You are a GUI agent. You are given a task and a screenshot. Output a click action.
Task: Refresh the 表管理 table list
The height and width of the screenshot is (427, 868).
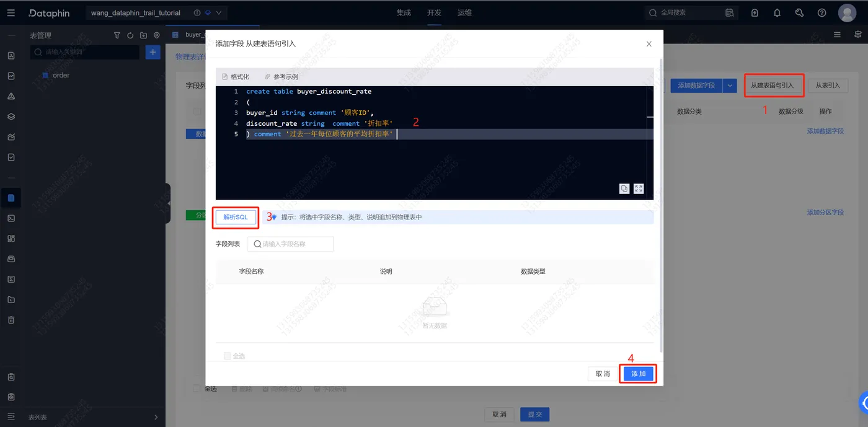pyautogui.click(x=130, y=35)
